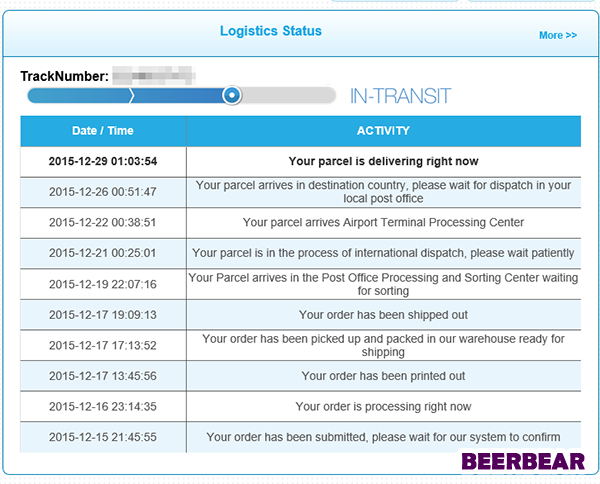This screenshot has height=484, width=600.
Task: Open the More >> link
Action: pyautogui.click(x=558, y=35)
